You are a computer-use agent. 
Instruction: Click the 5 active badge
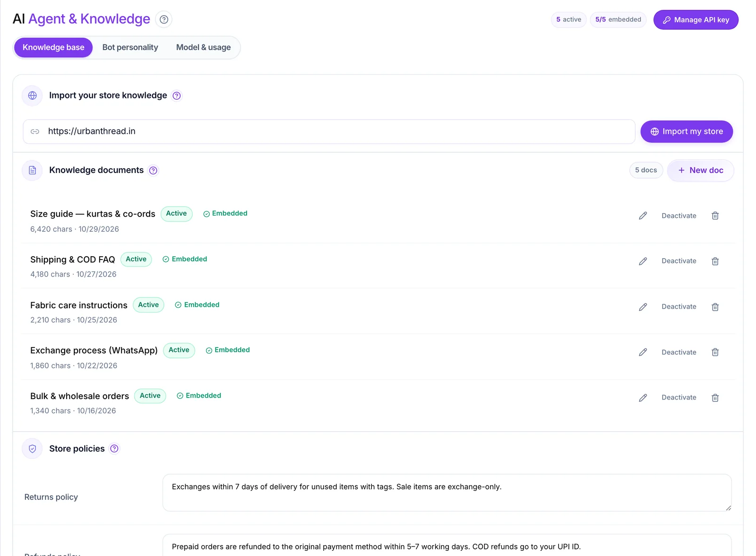coord(569,20)
